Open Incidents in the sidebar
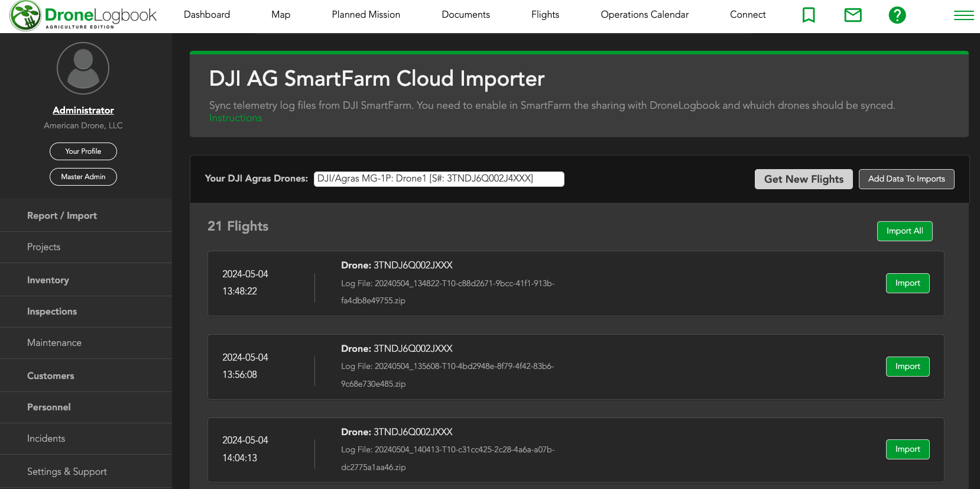 [86, 439]
